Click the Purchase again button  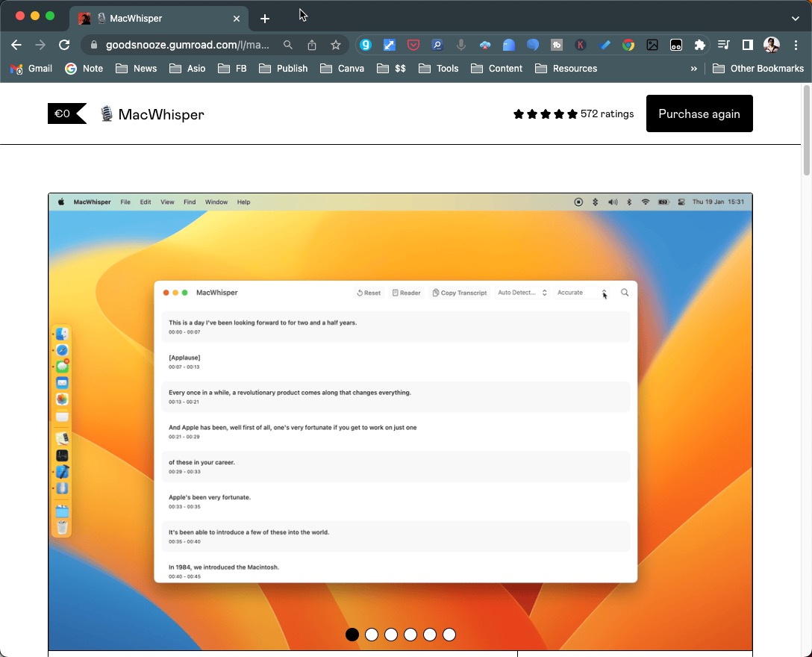pos(699,113)
